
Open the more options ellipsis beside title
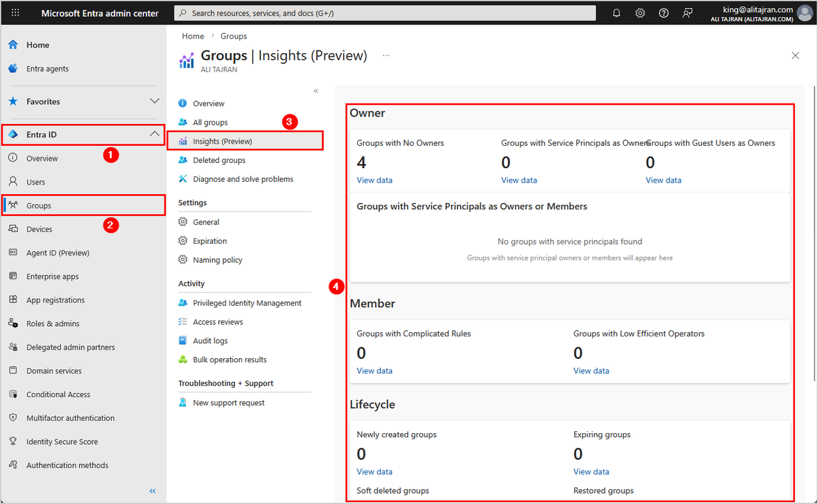tap(387, 56)
